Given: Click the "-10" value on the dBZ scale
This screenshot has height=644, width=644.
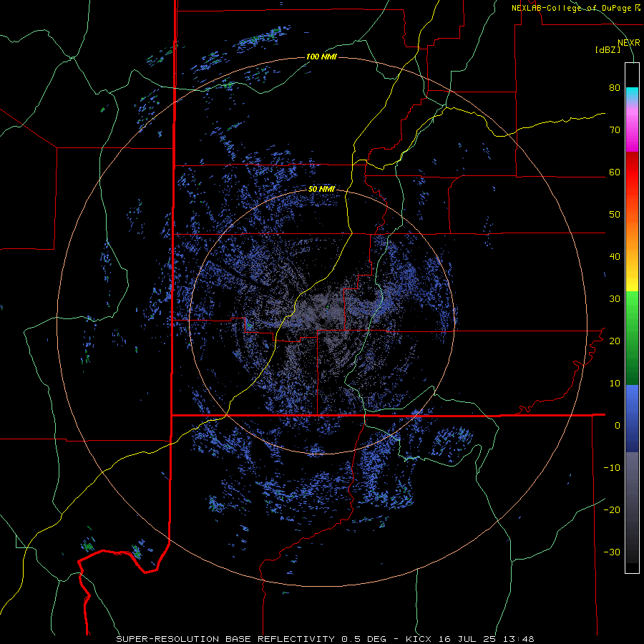Looking at the screenshot, I should (612, 467).
